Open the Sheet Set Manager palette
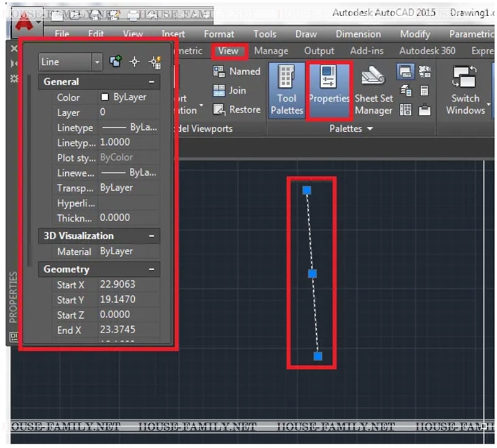The width and height of the screenshot is (497, 448). [x=373, y=90]
